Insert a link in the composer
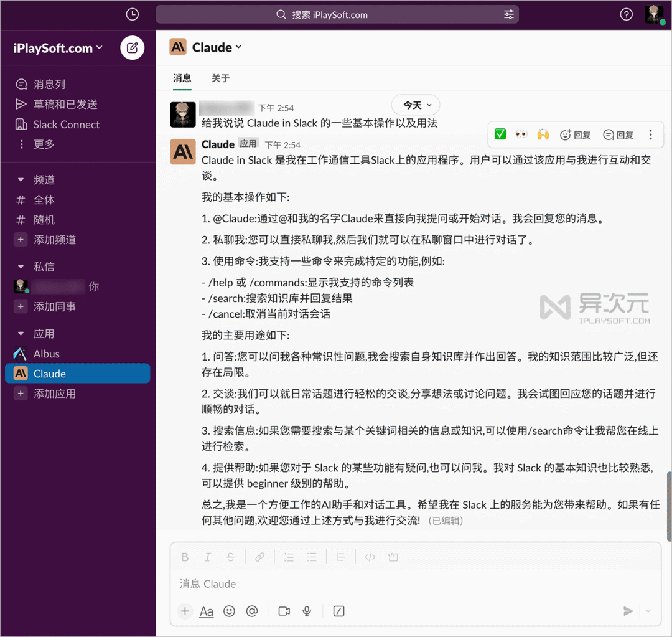The width and height of the screenshot is (672, 637). [x=259, y=557]
